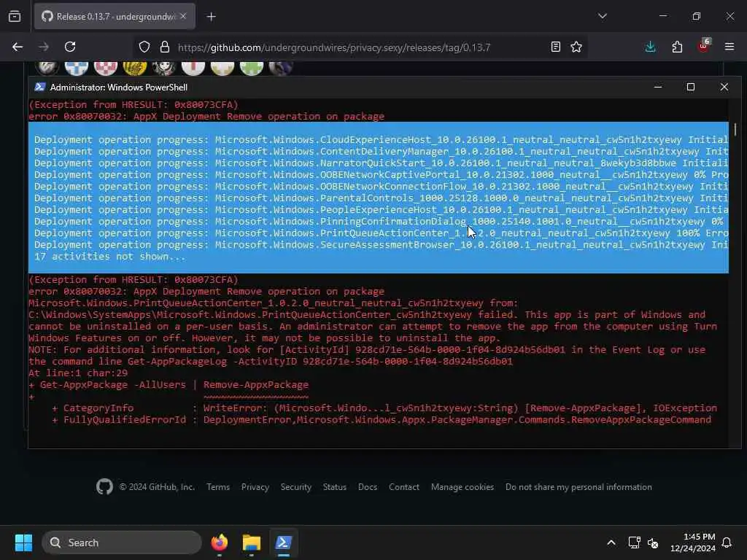Open the Docs footer link
Viewport: 747px width, 560px height.
coord(368,486)
